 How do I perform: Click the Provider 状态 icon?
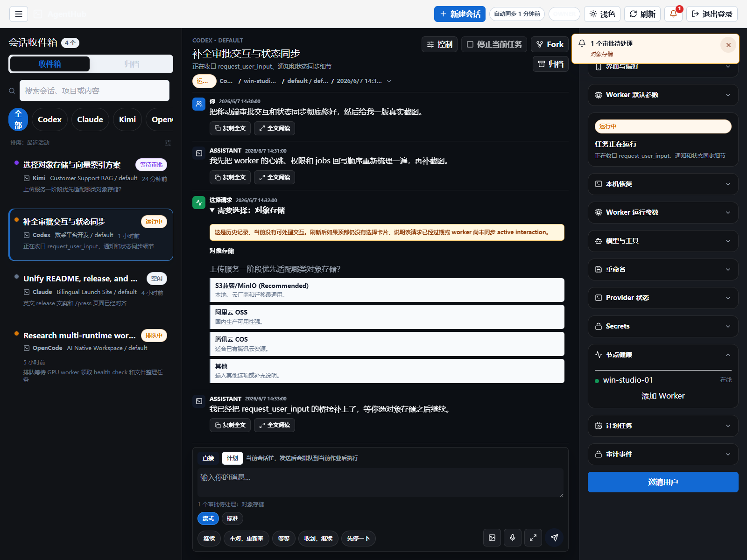click(599, 298)
